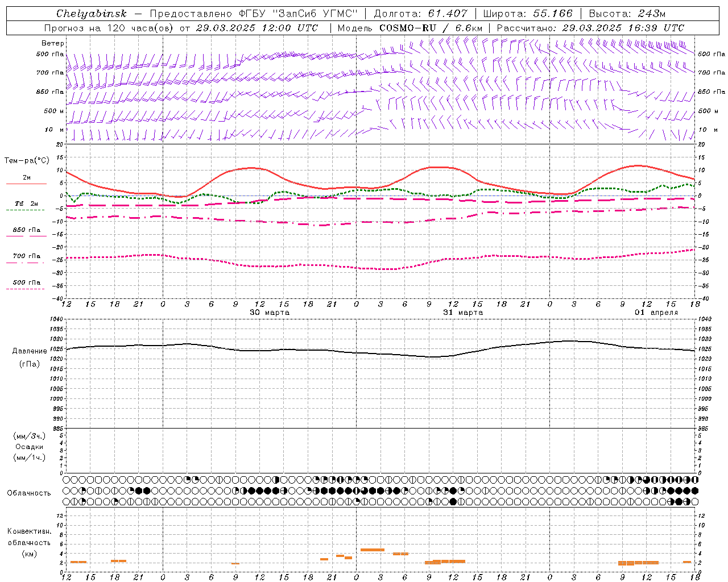
Task: Click the 700 гПа temperature legend label
Action: (x=27, y=256)
